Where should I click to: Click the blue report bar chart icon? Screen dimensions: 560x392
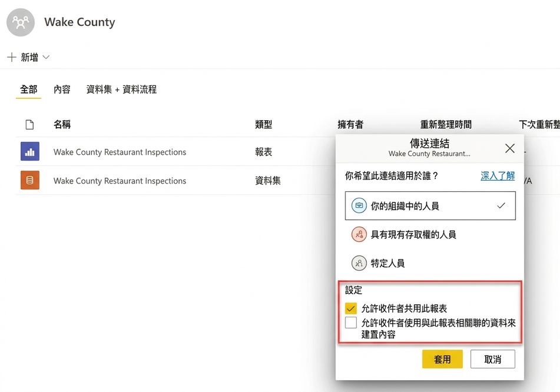pos(30,151)
